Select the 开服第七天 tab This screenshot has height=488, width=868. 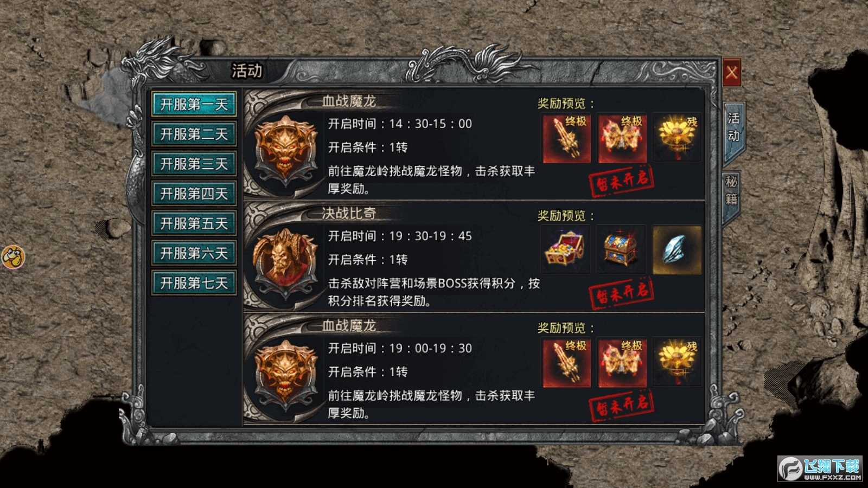(x=194, y=283)
